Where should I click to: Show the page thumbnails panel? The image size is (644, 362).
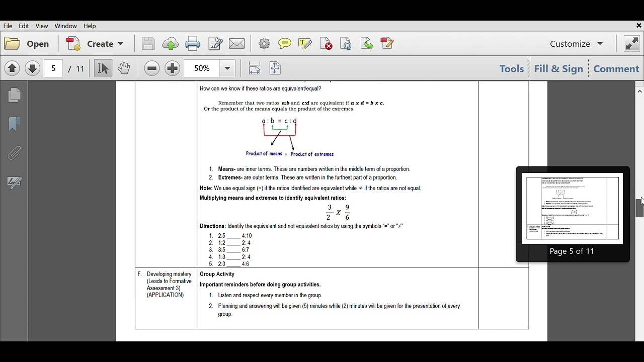pyautogui.click(x=15, y=95)
